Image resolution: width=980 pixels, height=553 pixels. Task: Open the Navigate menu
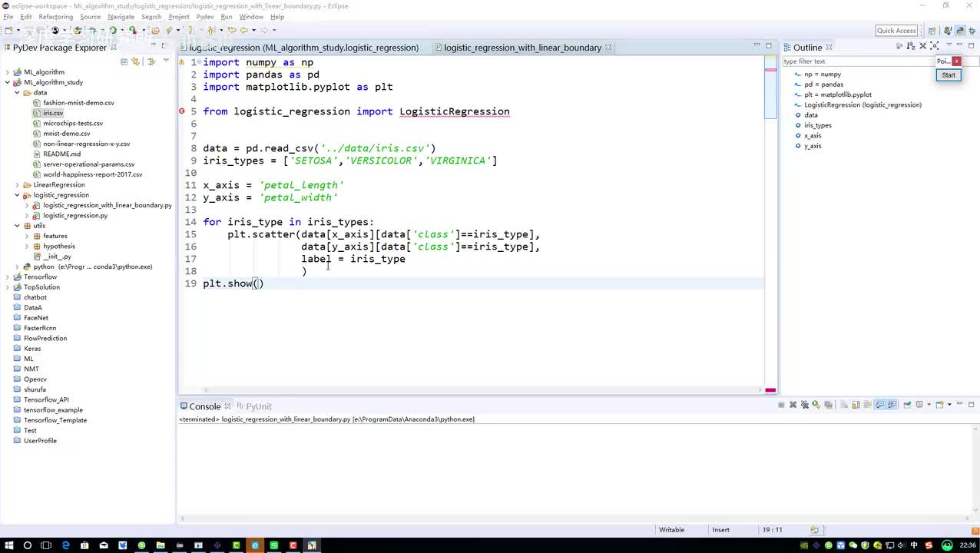(121, 17)
